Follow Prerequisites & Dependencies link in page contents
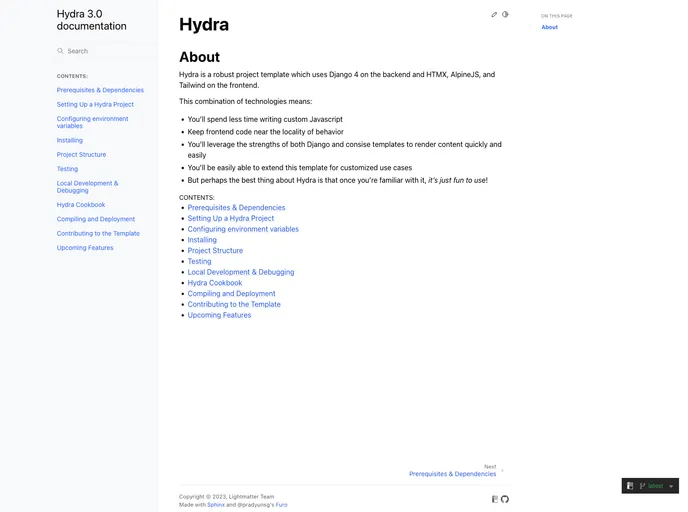This screenshot has width=688, height=512. point(236,208)
